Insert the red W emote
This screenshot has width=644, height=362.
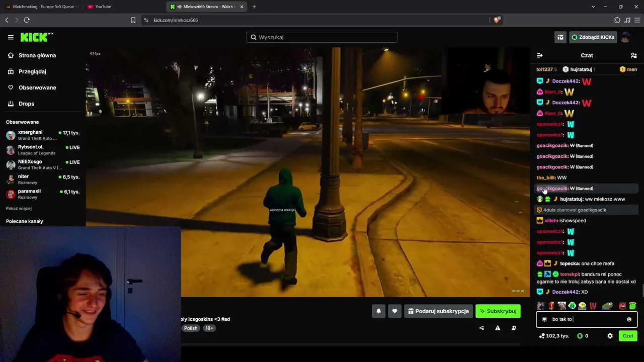593,306
